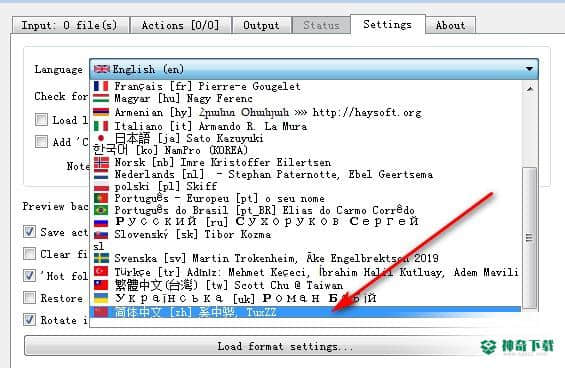565x368 pixels.
Task: Switch to the Input: 0 file(s) tab
Action: [70, 25]
